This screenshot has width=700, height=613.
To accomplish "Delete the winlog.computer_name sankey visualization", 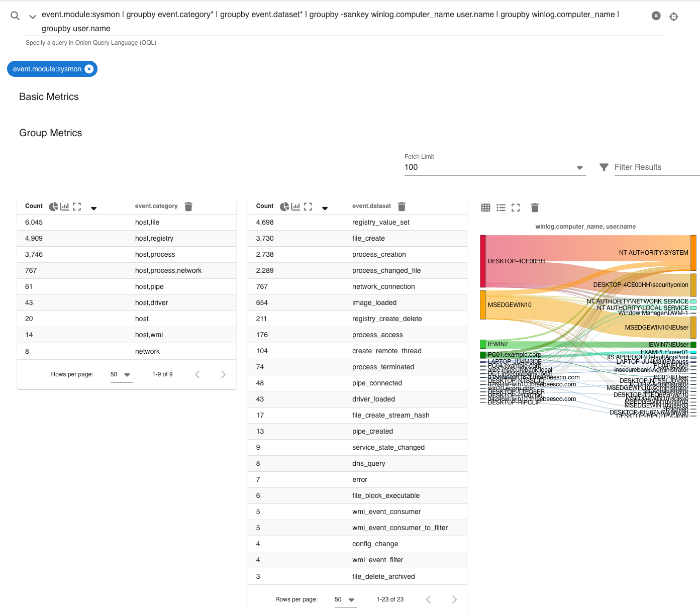I will tap(535, 208).
